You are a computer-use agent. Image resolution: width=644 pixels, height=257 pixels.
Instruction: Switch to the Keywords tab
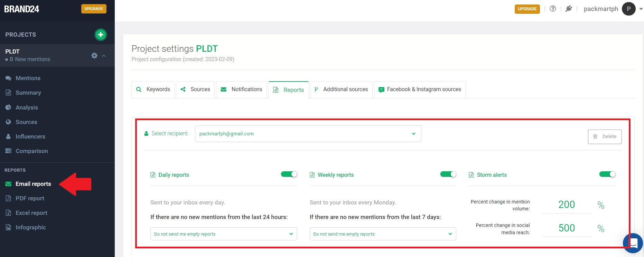153,89
